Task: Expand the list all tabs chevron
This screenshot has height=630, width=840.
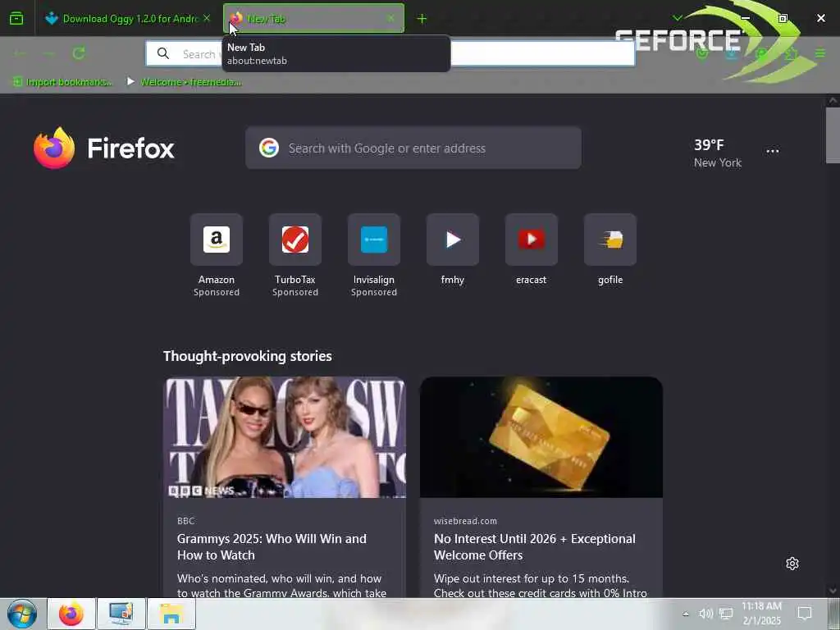Action: (x=678, y=18)
